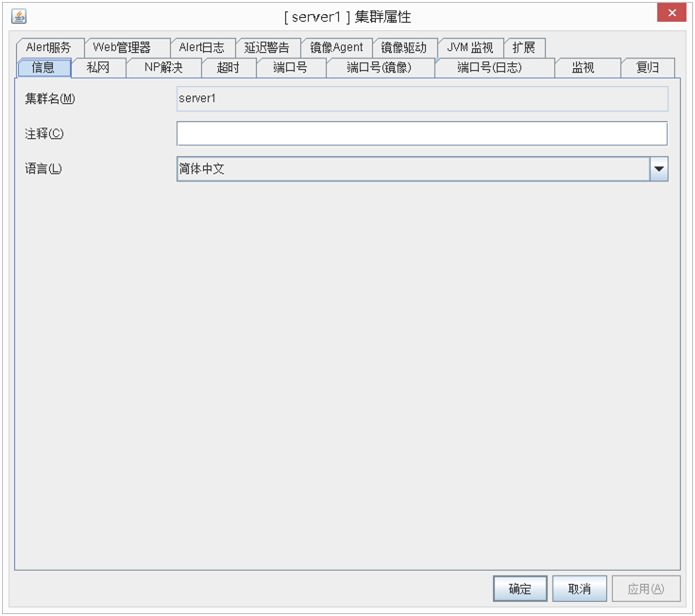Open the NP解决 tab
The image size is (695, 616).
click(x=163, y=68)
